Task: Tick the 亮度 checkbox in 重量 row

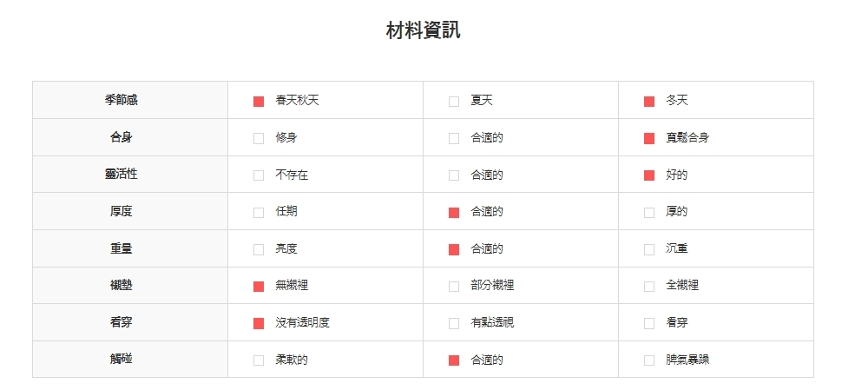Action: [x=259, y=249]
